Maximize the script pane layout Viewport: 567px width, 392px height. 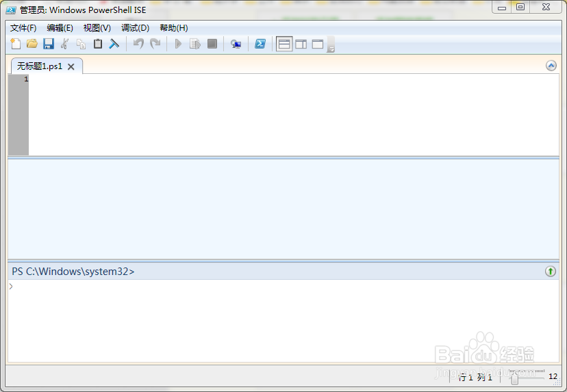(x=318, y=44)
